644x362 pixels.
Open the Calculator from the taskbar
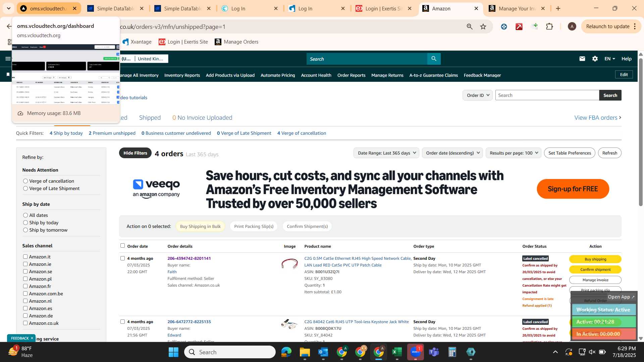click(x=452, y=352)
